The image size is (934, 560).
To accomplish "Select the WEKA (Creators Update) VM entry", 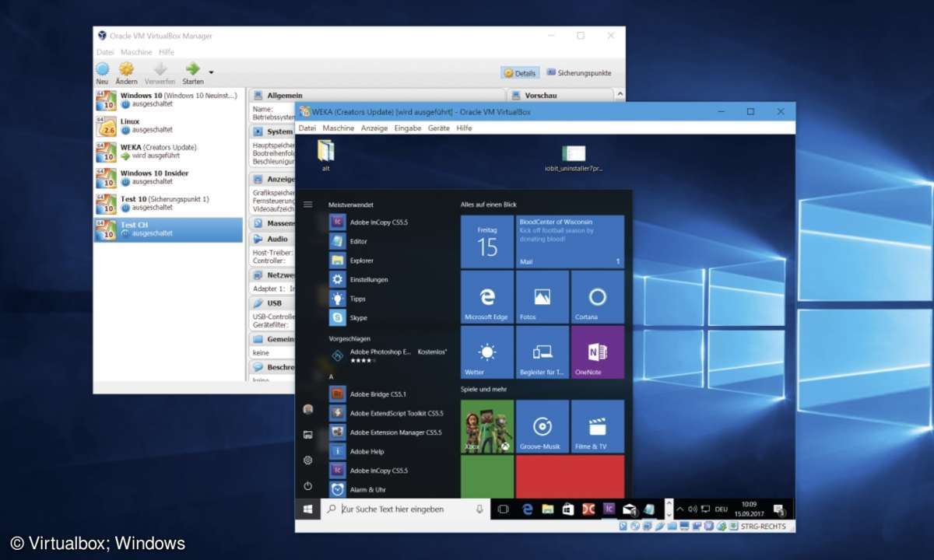I will coord(169,152).
